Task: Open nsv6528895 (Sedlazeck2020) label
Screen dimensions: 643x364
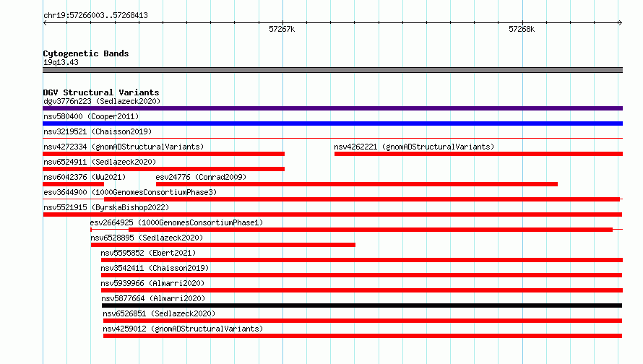Action: 147,238
